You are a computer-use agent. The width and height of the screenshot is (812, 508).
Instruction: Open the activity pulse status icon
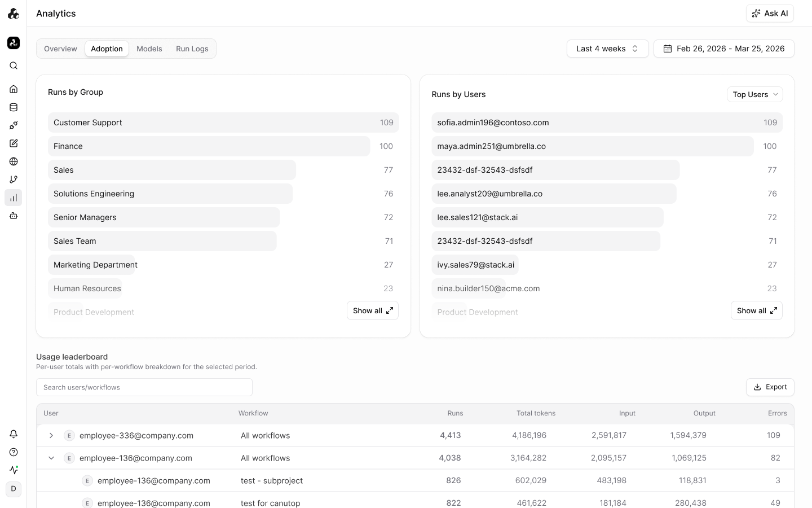14,470
